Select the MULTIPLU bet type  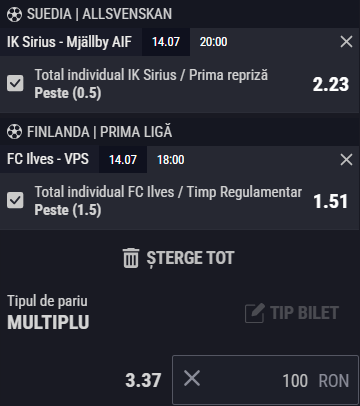click(x=48, y=322)
